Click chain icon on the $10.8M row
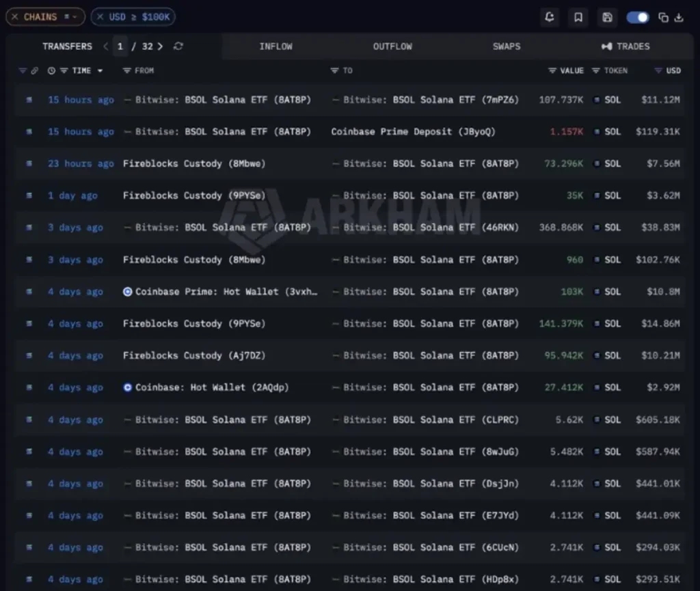The image size is (700, 591). tap(29, 292)
